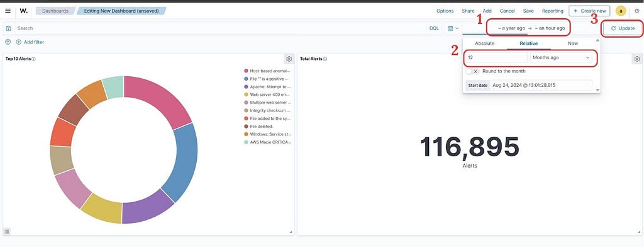Click the Create new button
Image resolution: width=644 pixels, height=247 pixels.
(x=589, y=11)
